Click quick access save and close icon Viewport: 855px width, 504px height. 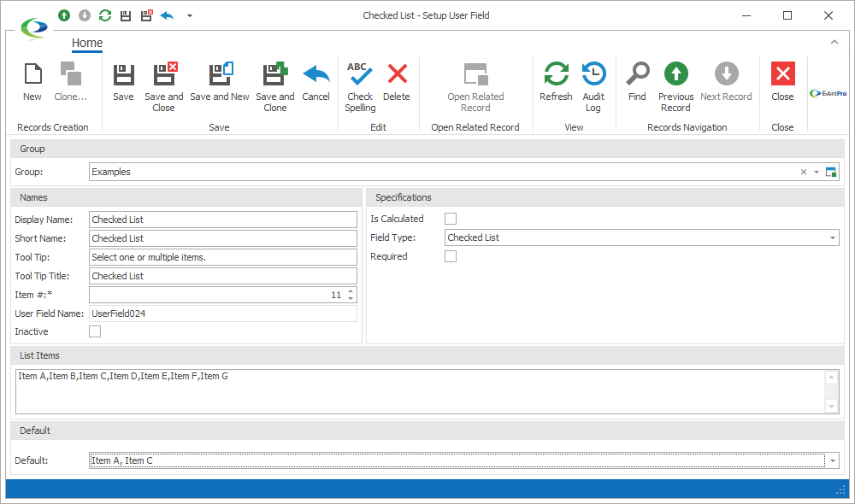(x=147, y=15)
